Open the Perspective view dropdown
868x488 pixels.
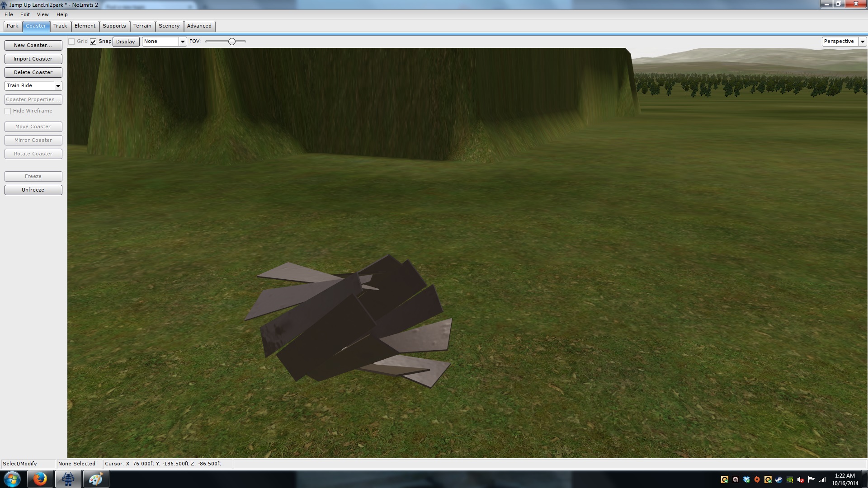tap(863, 42)
